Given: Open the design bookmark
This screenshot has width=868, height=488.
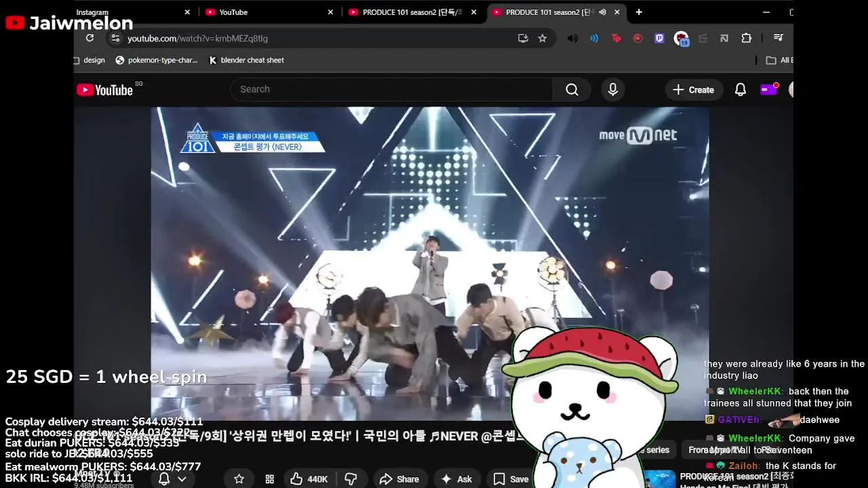Looking at the screenshot, I should click(x=90, y=60).
